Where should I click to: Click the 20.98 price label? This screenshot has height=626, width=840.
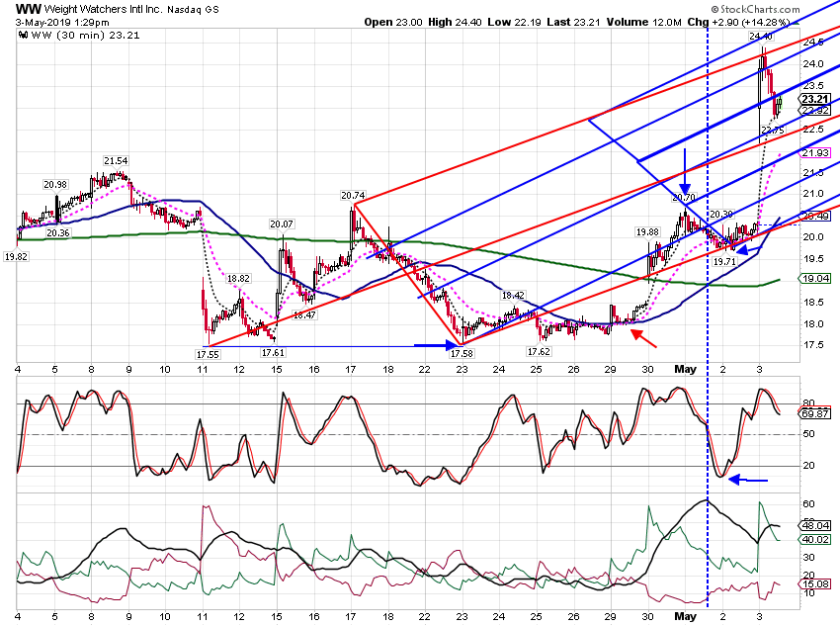pos(55,184)
